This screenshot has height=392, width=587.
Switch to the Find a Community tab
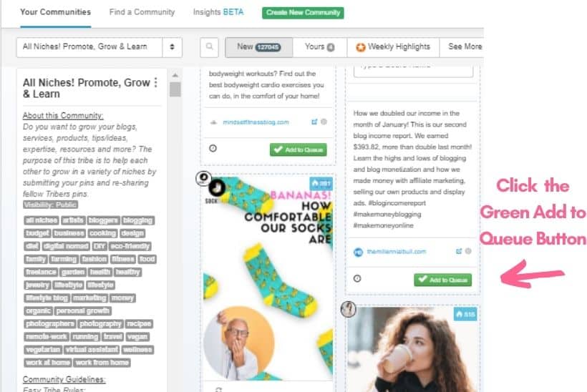(x=142, y=12)
